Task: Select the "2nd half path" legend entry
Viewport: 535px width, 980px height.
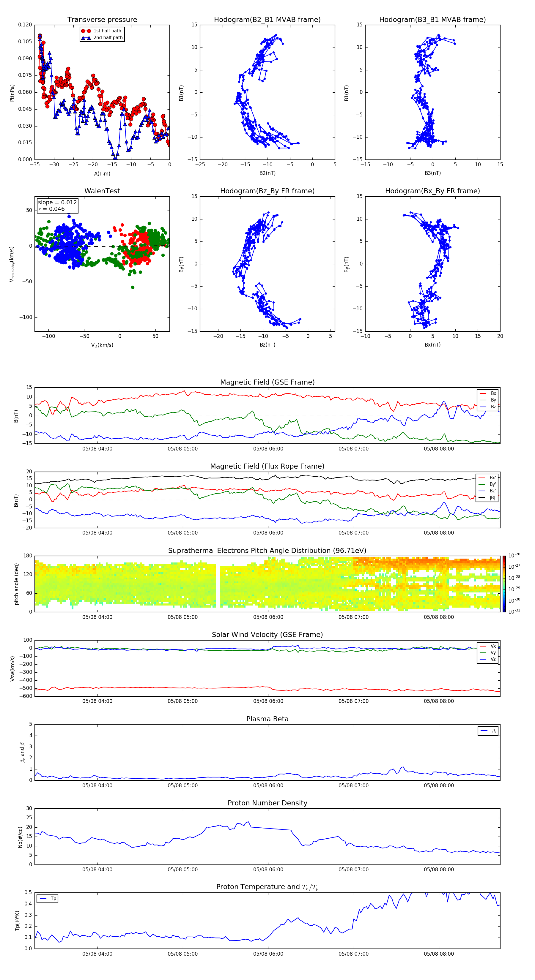Action: pos(102,38)
